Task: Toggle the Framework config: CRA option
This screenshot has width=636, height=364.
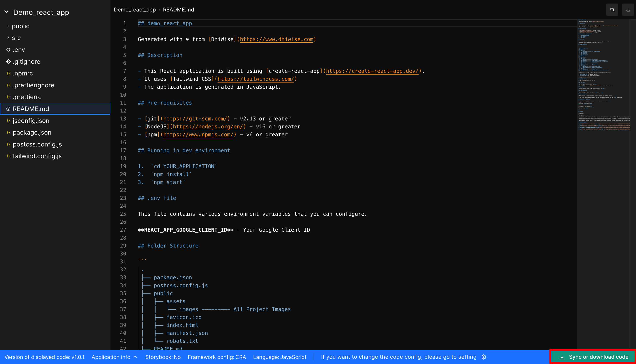Action: click(x=217, y=357)
